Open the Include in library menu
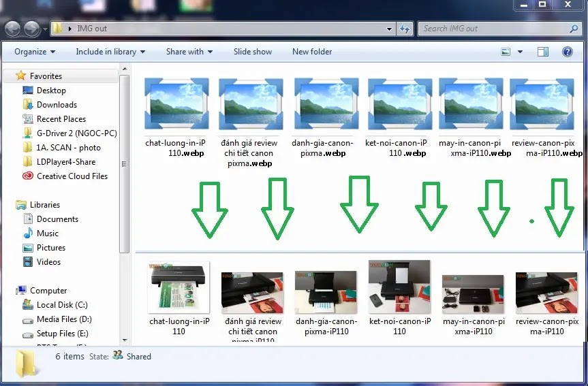 [110, 52]
